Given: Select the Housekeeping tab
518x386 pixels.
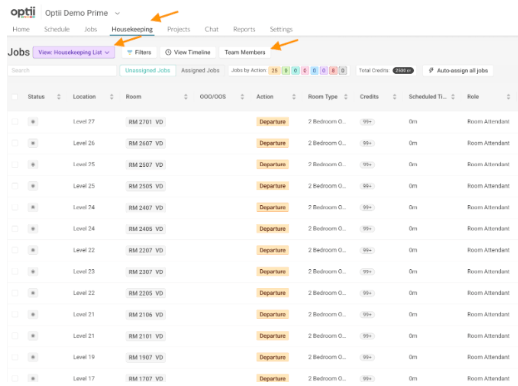Looking at the screenshot, I should pos(132,29).
